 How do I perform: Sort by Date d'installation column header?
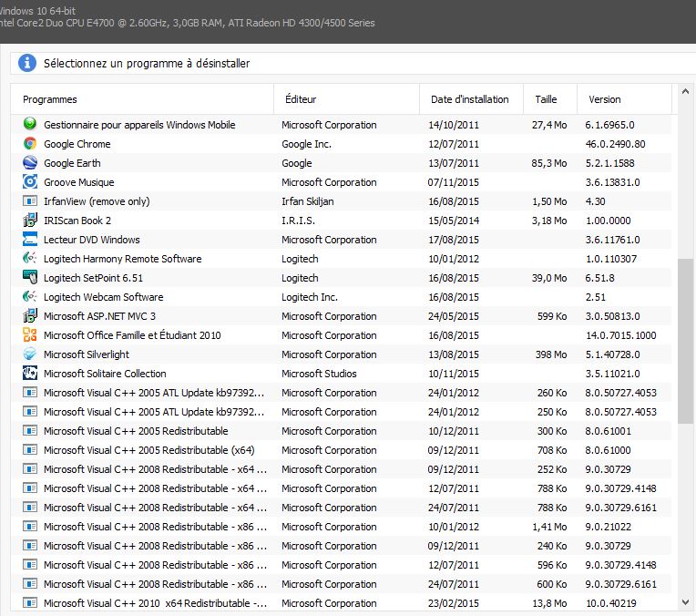[x=470, y=99]
